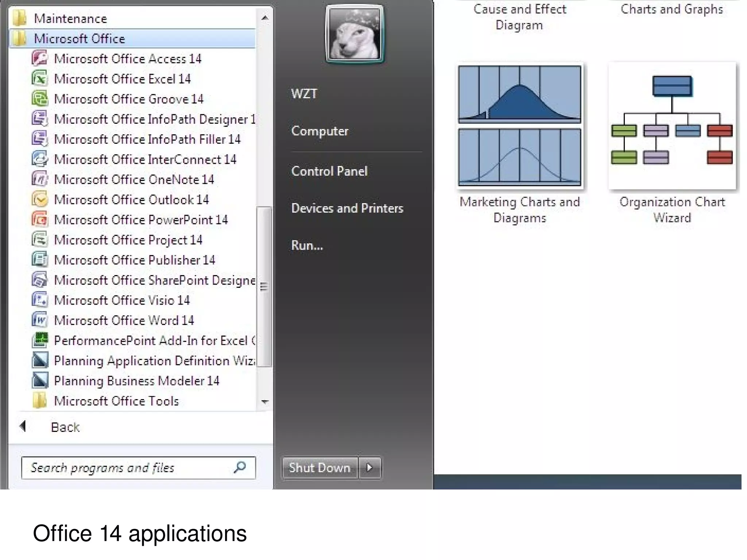Launch Microsoft Office Access 14 icon
The image size is (747, 560).
pyautogui.click(x=39, y=59)
